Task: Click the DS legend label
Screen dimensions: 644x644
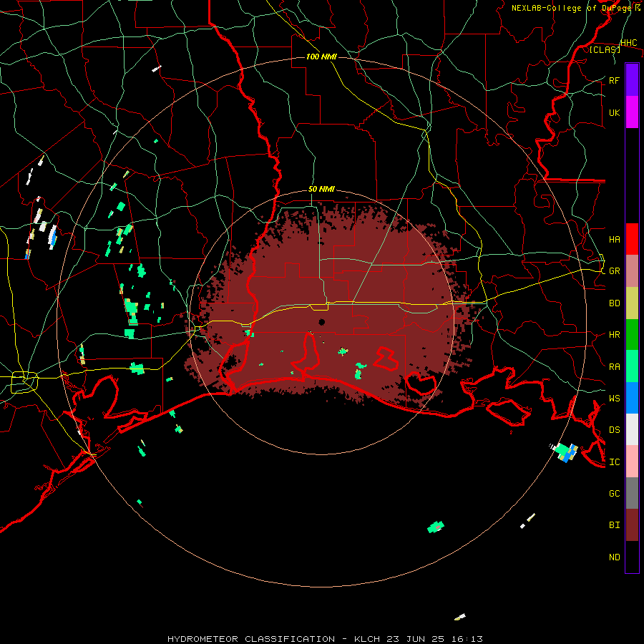Action: pyautogui.click(x=615, y=430)
